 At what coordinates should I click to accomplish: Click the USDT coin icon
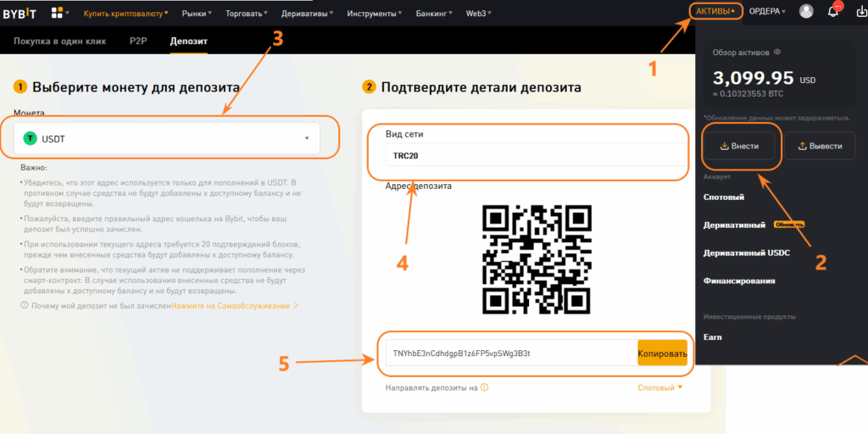click(31, 139)
